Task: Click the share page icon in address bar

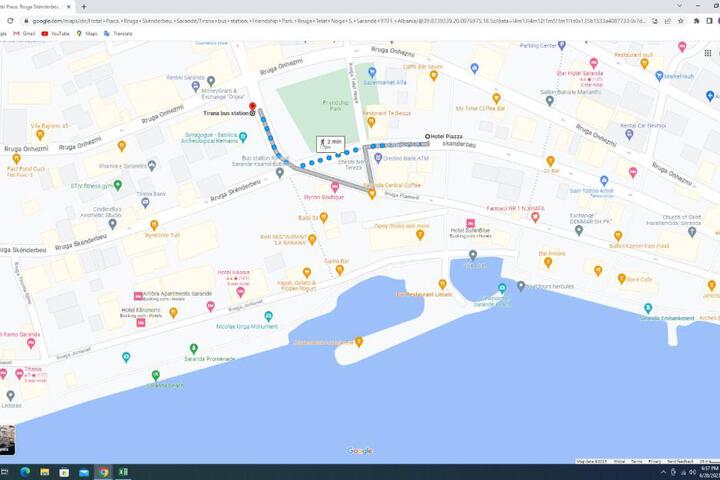Action: point(667,21)
